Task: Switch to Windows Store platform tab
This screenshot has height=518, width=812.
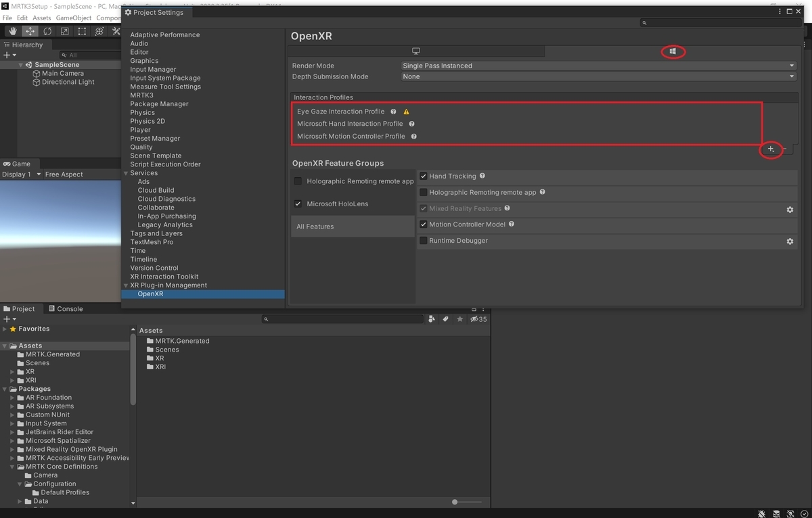Action: coord(673,51)
